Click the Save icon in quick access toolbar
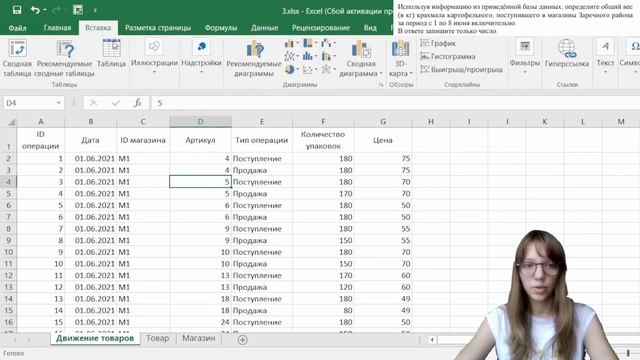The width and height of the screenshot is (640, 360). pos(17,10)
